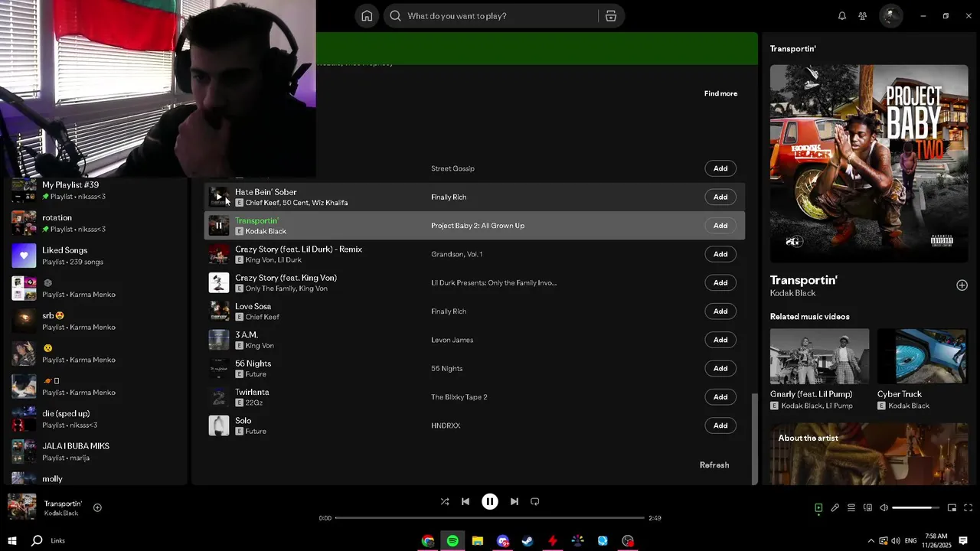Adjust the volume slider

(x=916, y=507)
